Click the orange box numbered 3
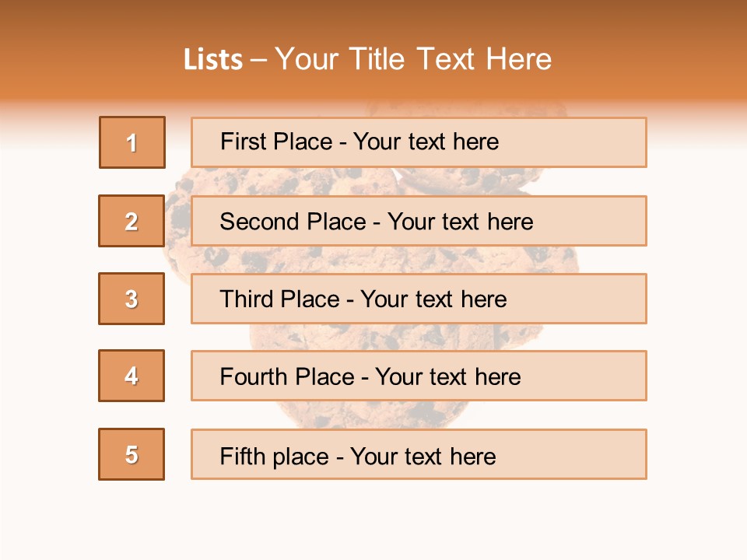Screen dimensions: 747x560 [132, 299]
